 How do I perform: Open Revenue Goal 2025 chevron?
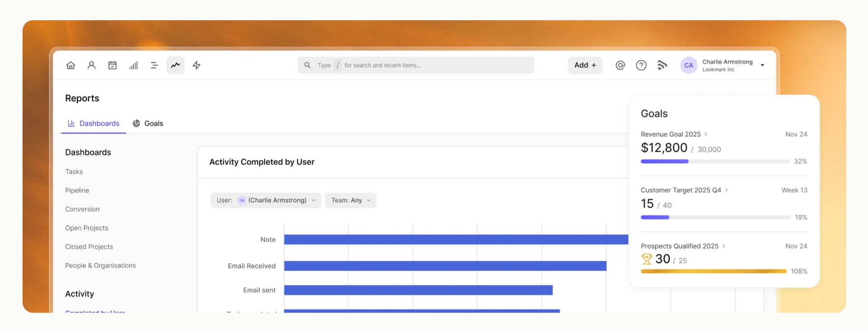coord(706,134)
